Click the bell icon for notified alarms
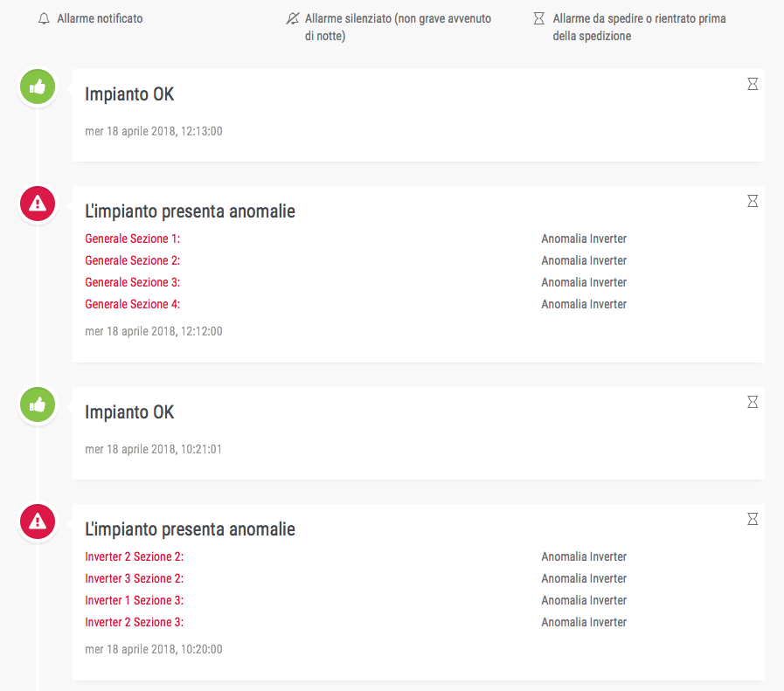The width and height of the screenshot is (784, 691). click(45, 18)
